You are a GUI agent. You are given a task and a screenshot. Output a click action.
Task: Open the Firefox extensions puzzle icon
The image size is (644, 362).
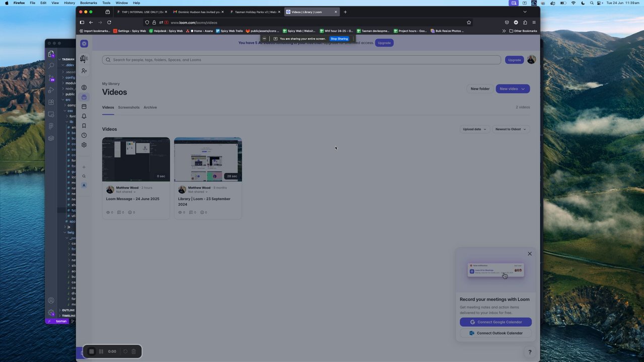click(x=525, y=22)
